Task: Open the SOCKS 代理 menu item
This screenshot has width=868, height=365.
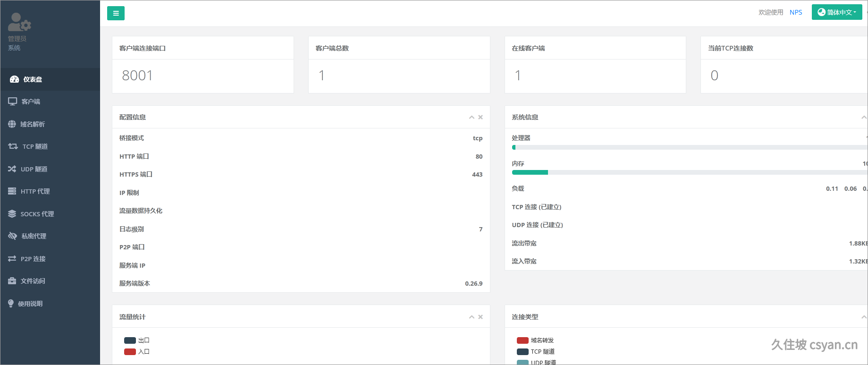Action: 50,214
